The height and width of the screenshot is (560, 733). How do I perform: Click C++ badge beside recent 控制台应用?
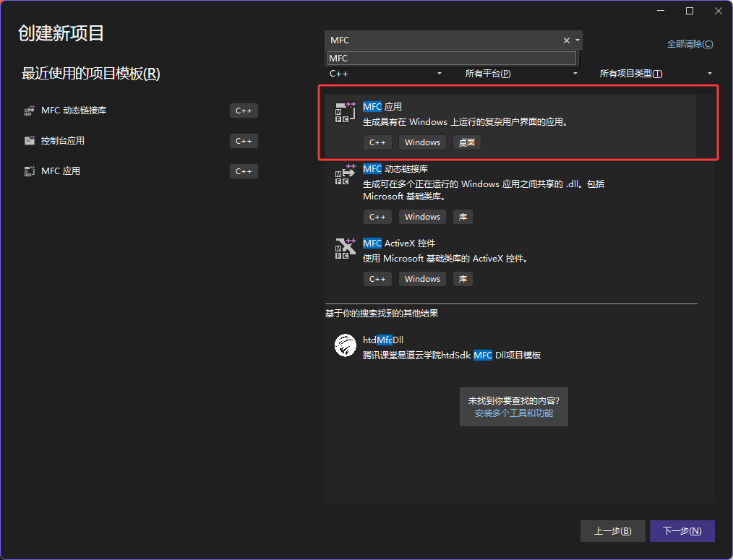point(244,141)
